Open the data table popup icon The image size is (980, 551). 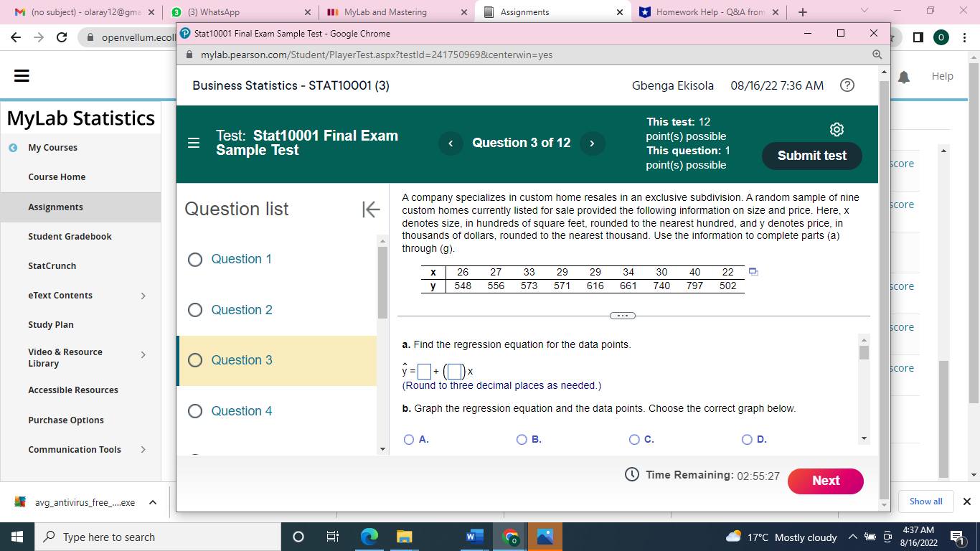[x=753, y=272]
